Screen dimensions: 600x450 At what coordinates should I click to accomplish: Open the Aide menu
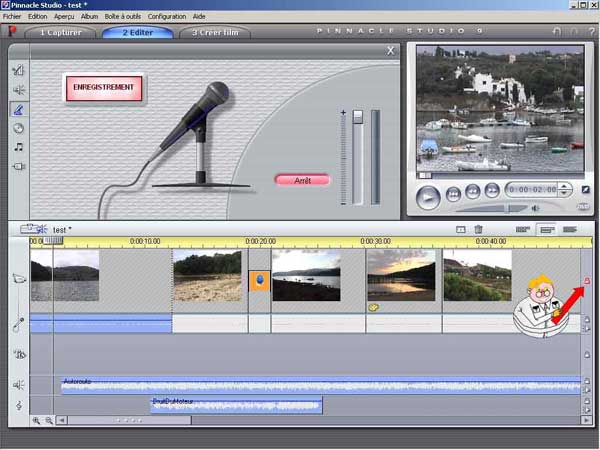coord(199,16)
